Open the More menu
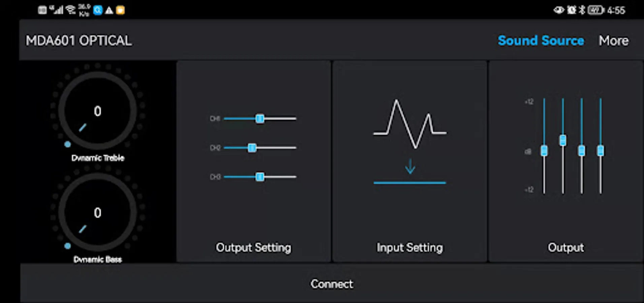 point(613,41)
